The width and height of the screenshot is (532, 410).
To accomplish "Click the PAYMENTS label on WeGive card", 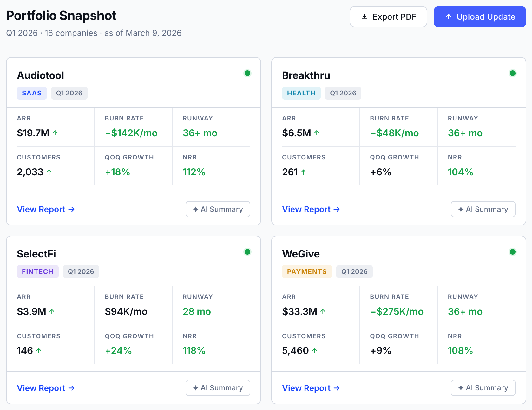I will tap(307, 271).
